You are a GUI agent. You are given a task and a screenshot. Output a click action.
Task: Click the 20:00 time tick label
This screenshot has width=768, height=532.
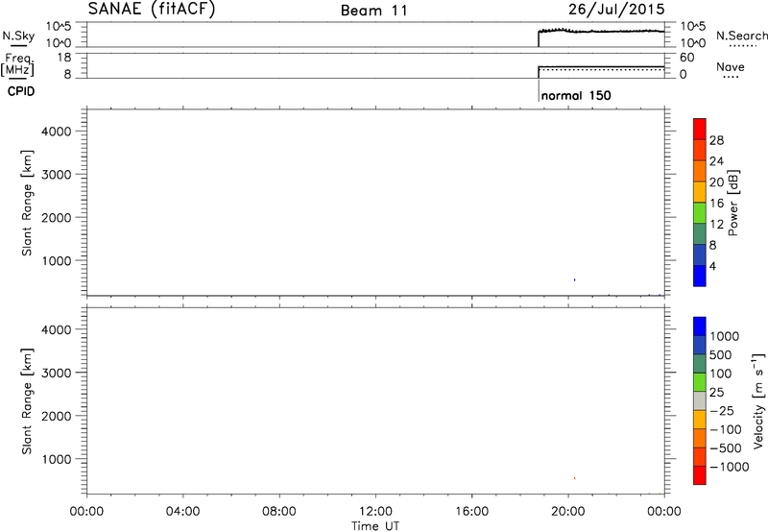[x=568, y=512]
